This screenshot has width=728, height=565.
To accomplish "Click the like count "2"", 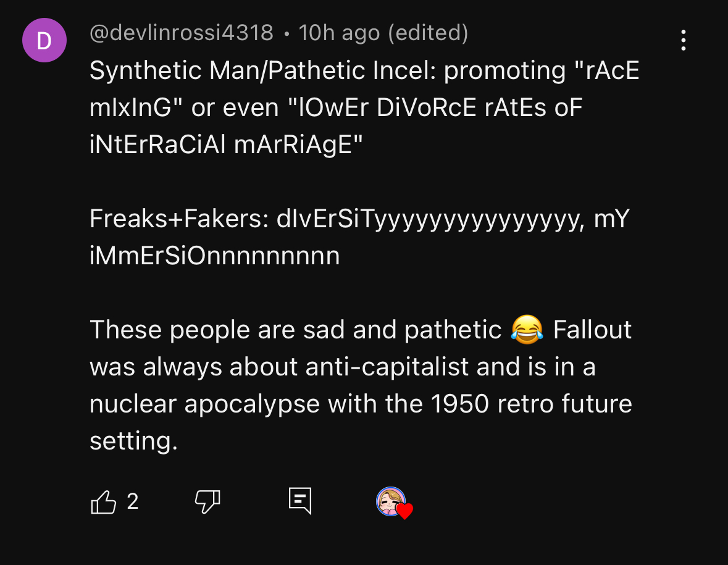I will pyautogui.click(x=133, y=501).
